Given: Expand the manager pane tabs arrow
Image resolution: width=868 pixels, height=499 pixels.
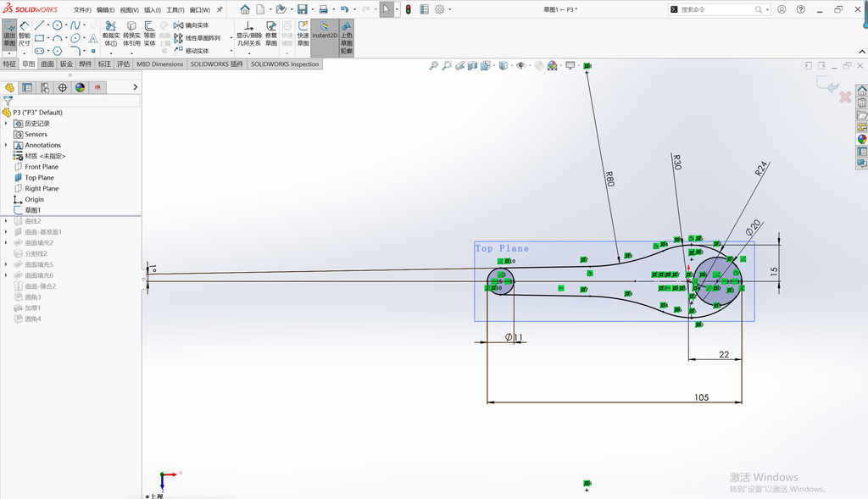Looking at the screenshot, I should coord(135,87).
